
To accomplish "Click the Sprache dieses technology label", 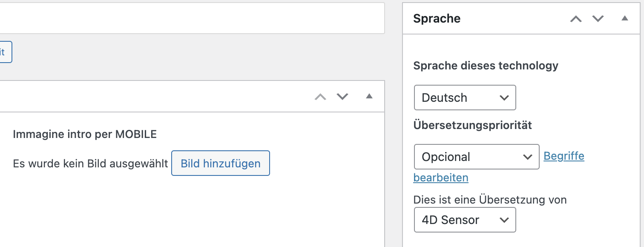I will click(486, 66).
